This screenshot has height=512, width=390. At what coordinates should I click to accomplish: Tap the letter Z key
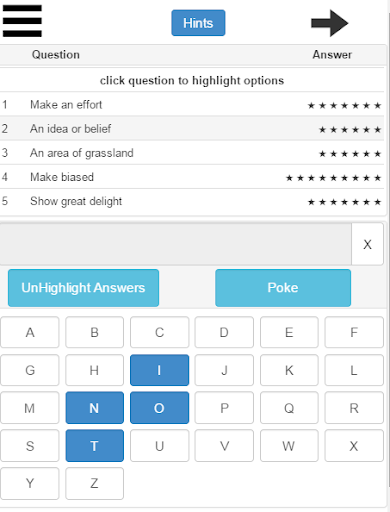tap(95, 483)
